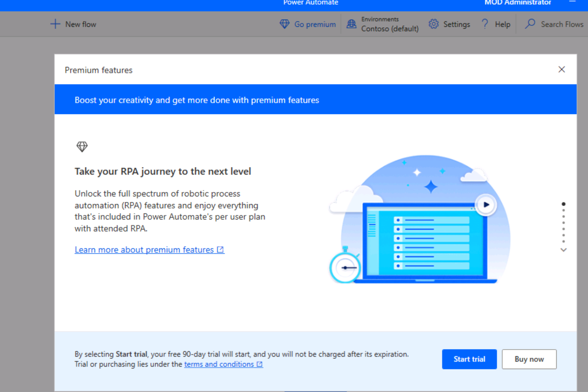Click the stopwatch illustration in the dialog
This screenshot has width=588, height=392.
pos(345,267)
